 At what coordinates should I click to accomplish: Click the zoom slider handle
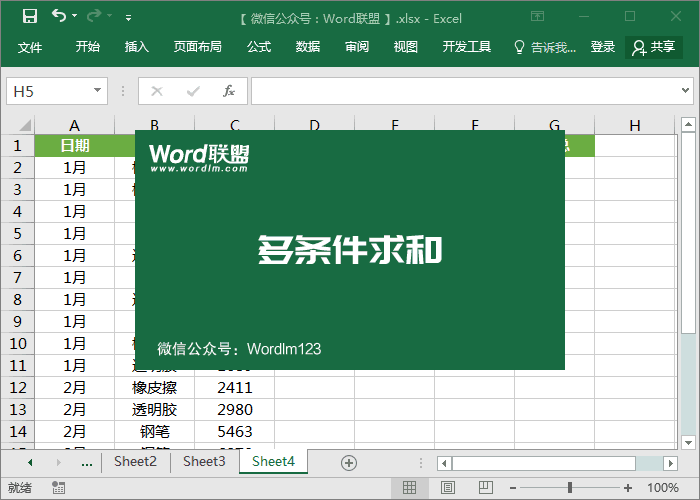[x=570, y=488]
